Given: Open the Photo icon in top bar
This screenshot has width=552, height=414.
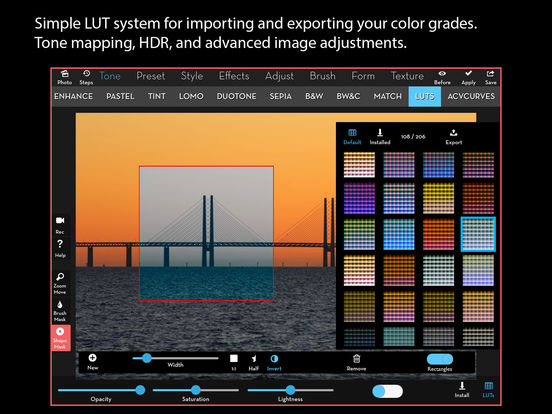Looking at the screenshot, I should (64, 77).
